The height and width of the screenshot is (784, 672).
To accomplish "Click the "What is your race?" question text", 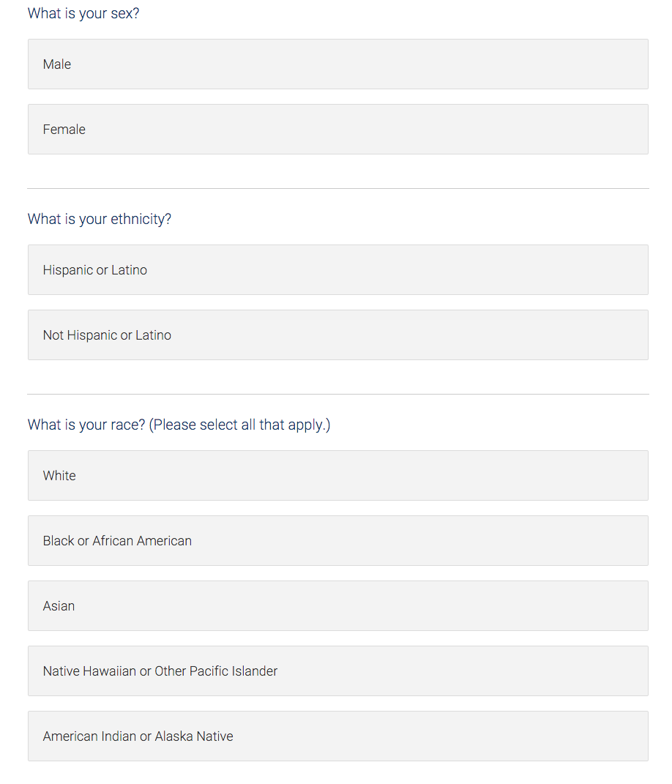I will (x=86, y=425).
